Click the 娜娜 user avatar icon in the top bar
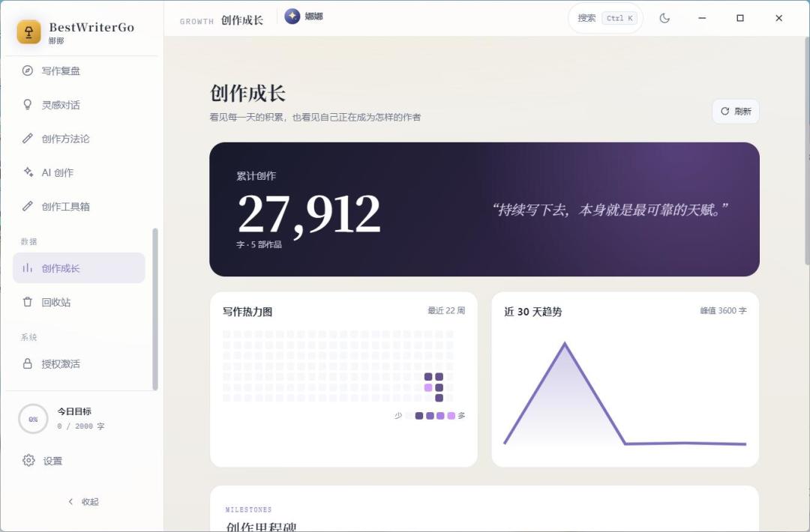This screenshot has height=532, width=810. pyautogui.click(x=292, y=16)
